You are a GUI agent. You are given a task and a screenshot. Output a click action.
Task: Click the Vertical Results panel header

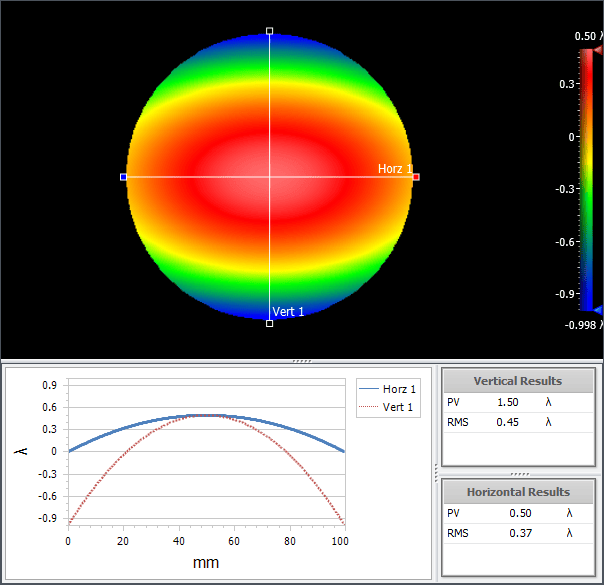click(517, 381)
